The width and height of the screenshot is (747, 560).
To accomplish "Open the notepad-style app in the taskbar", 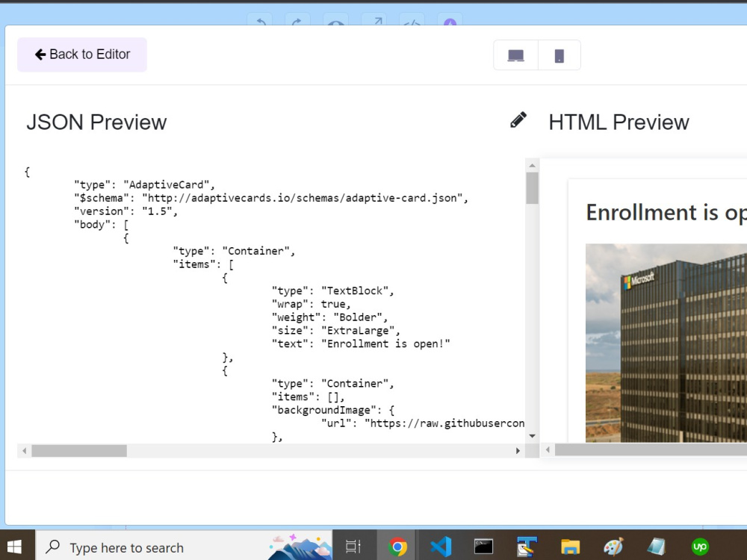I will [657, 547].
